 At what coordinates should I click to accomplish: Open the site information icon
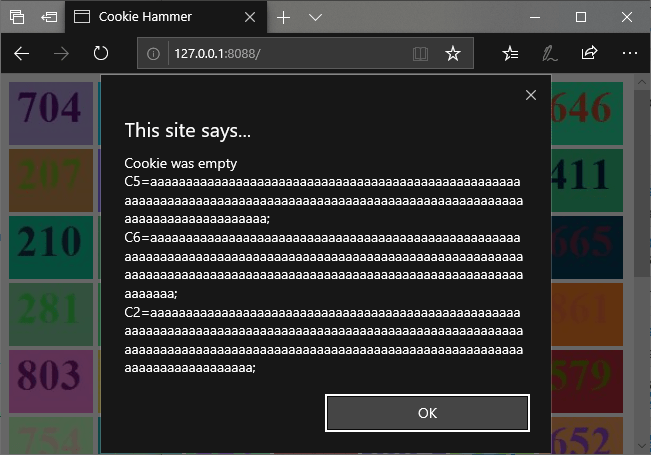154,54
